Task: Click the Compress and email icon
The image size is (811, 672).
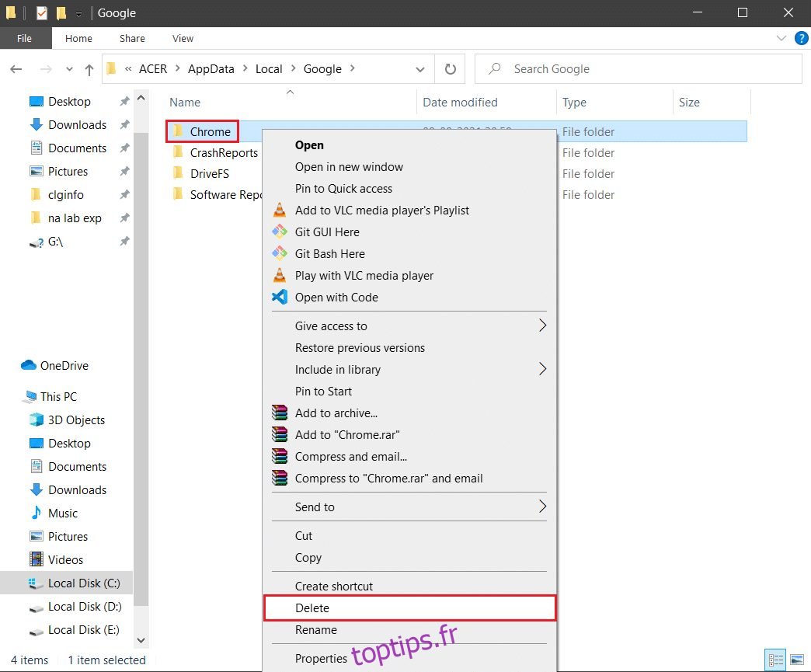Action: pyautogui.click(x=280, y=456)
